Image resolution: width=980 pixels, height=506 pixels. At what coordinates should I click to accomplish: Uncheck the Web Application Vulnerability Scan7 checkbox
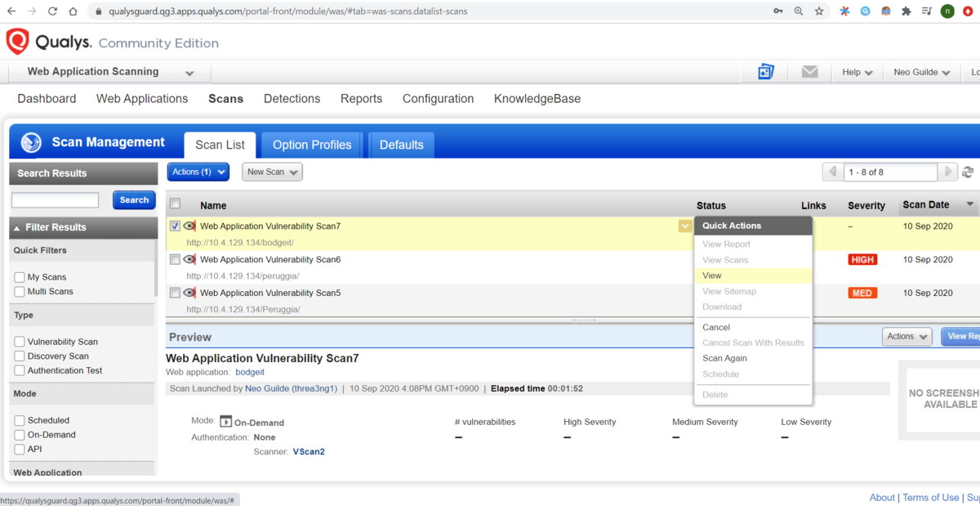175,226
